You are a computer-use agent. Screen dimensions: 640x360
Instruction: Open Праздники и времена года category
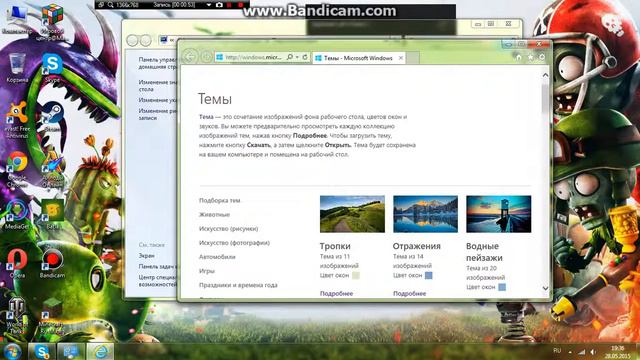pos(238,285)
